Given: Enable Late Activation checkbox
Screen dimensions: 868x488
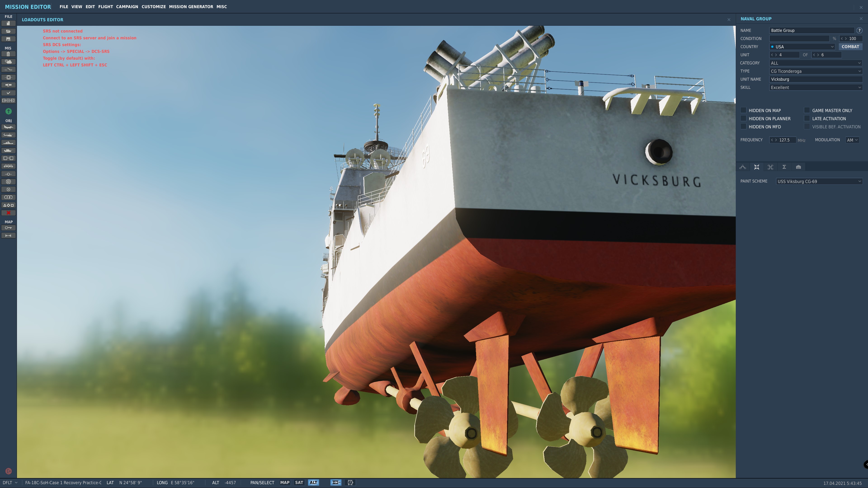Looking at the screenshot, I should coord(807,119).
